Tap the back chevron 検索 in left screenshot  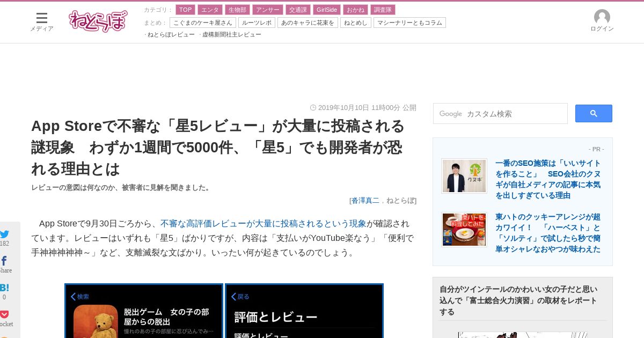point(80,296)
